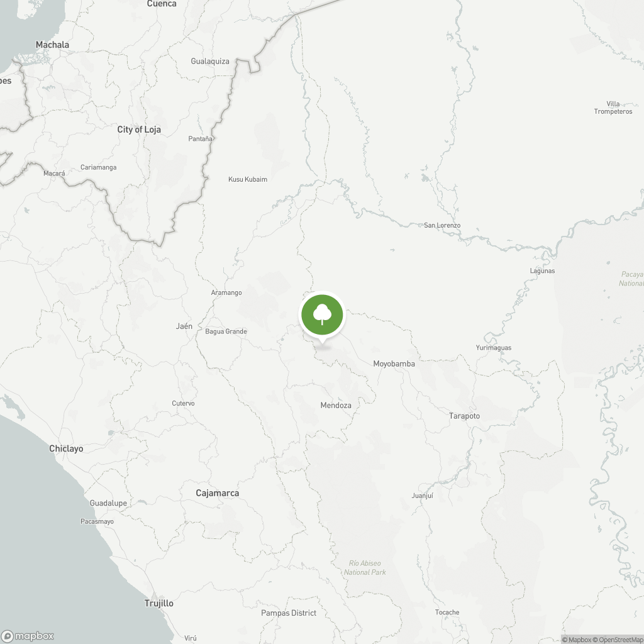Click the green tree park marker
This screenshot has width=644, height=644.
click(322, 315)
